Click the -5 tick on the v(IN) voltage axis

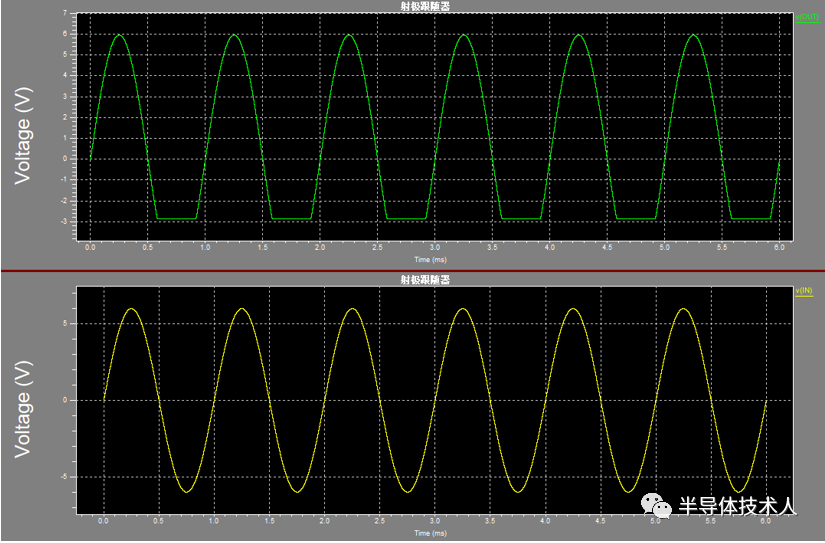pyautogui.click(x=64, y=477)
